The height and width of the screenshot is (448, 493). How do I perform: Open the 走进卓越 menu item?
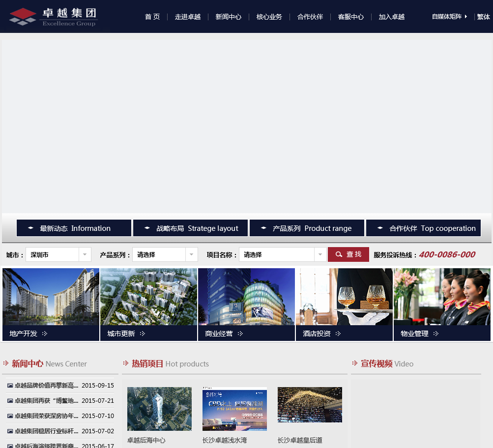coord(188,17)
